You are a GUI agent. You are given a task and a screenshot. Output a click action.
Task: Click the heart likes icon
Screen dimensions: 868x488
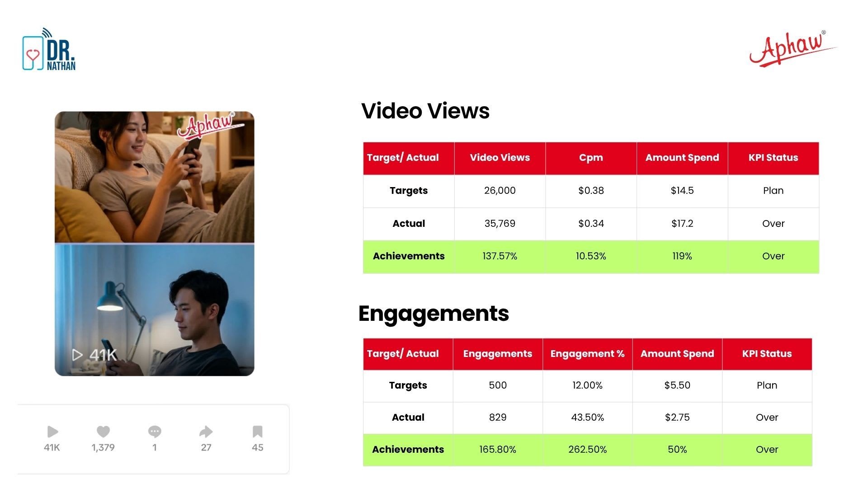tap(103, 432)
